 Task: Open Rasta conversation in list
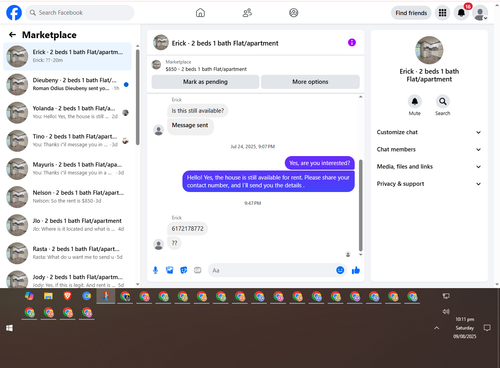click(x=67, y=253)
